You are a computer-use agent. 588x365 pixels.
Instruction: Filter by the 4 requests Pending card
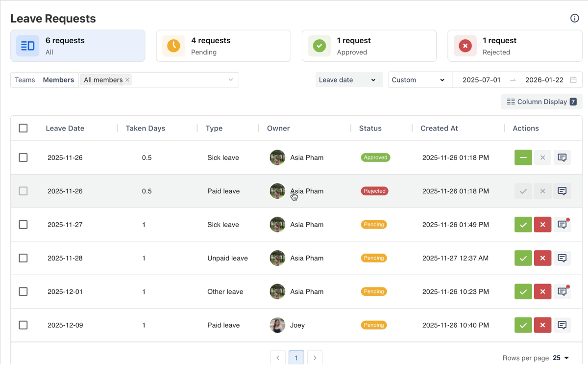[x=223, y=46]
